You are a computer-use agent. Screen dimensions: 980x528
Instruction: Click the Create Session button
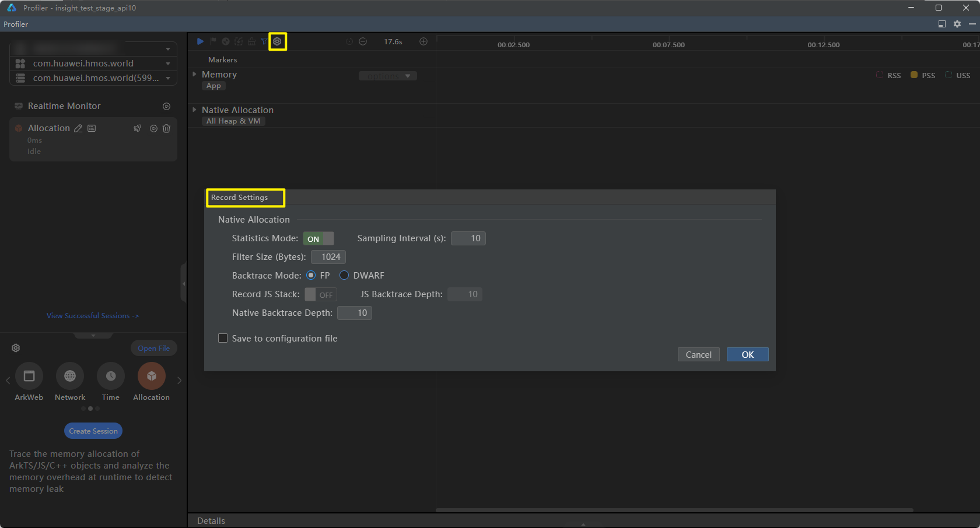point(93,431)
